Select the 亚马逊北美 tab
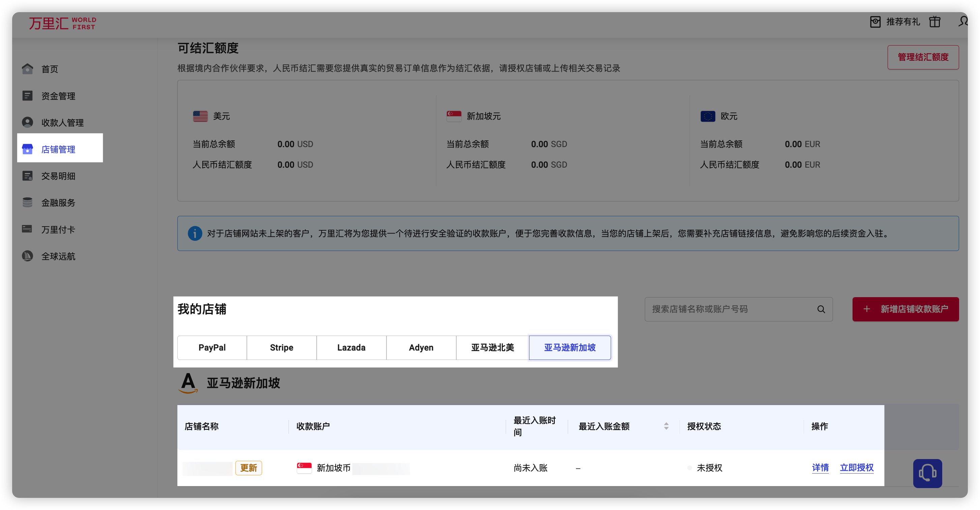 coord(492,347)
